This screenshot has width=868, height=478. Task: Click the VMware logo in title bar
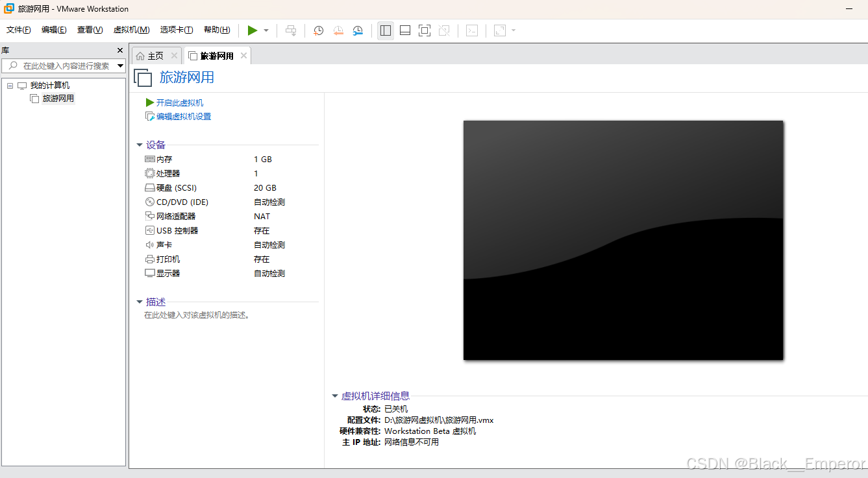coord(9,8)
